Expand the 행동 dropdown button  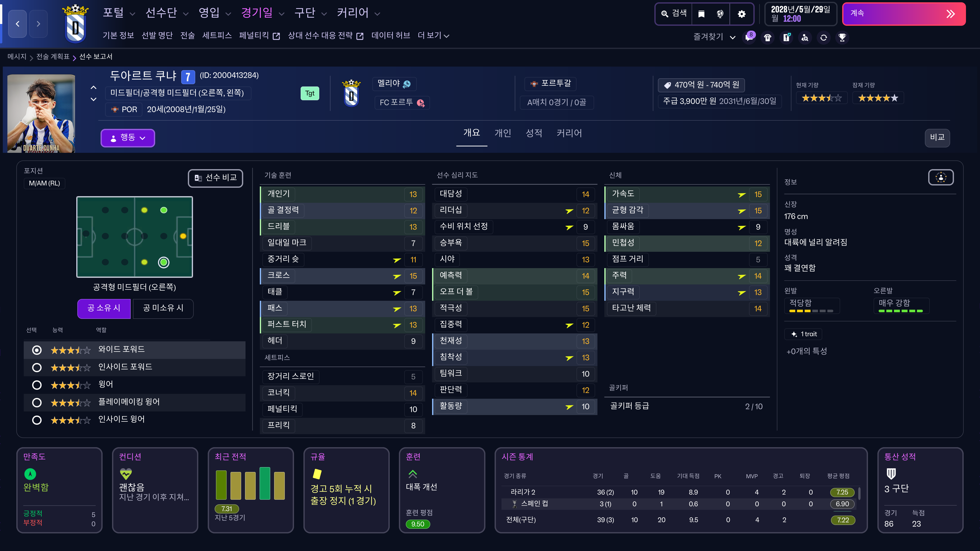click(x=127, y=138)
